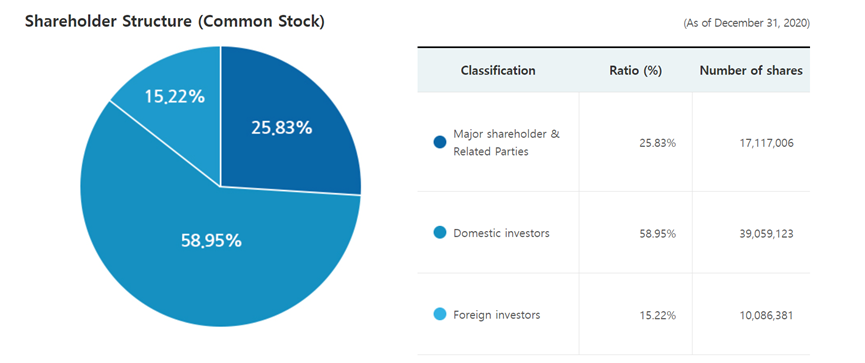This screenshot has width=865, height=363.
Task: Click the Foreign investors legend color dot
Action: tap(440, 315)
